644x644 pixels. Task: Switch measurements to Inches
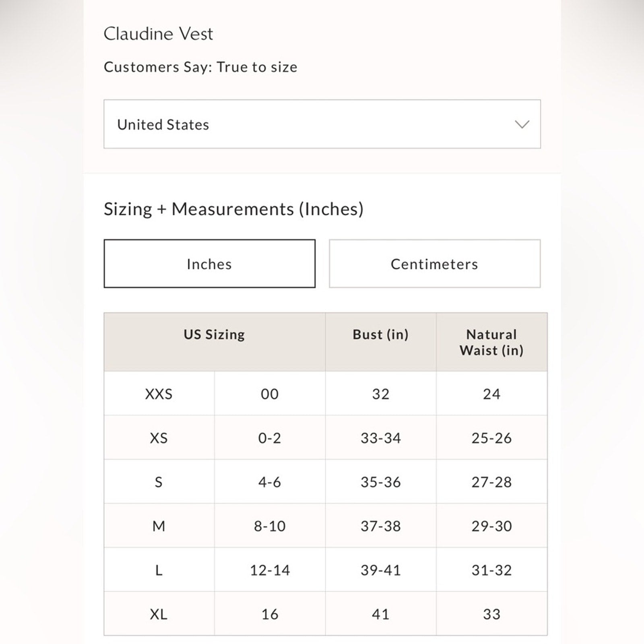click(x=209, y=264)
